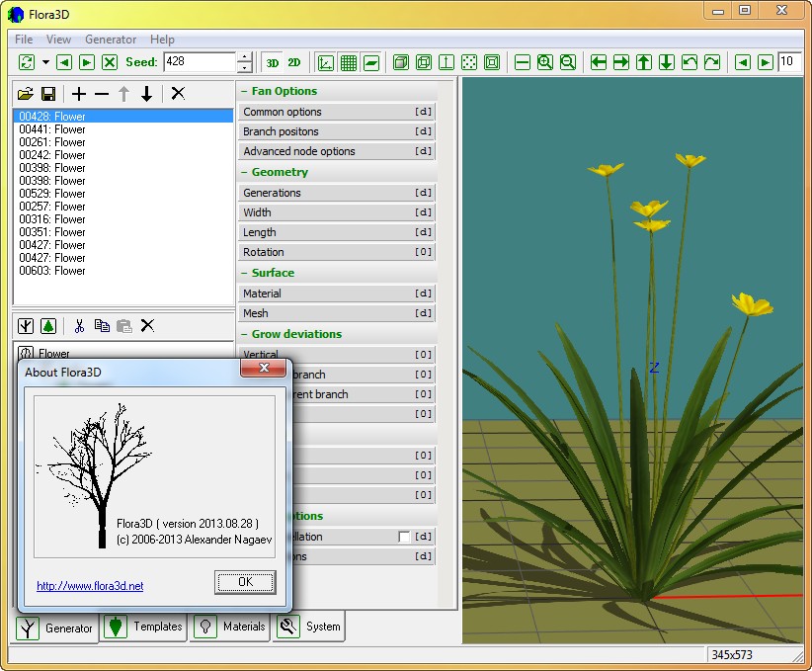
Task: Remove item with the minus icon
Action: (x=102, y=94)
